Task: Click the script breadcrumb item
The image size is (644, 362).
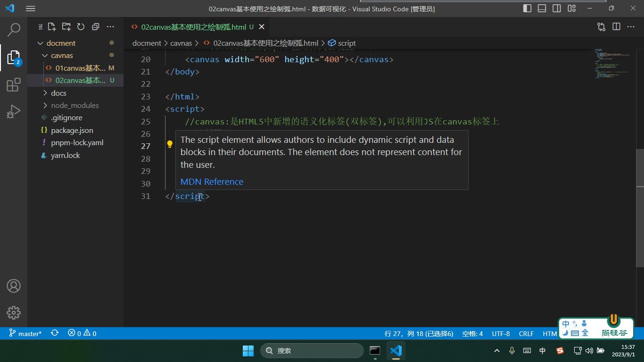Action: coord(342,43)
